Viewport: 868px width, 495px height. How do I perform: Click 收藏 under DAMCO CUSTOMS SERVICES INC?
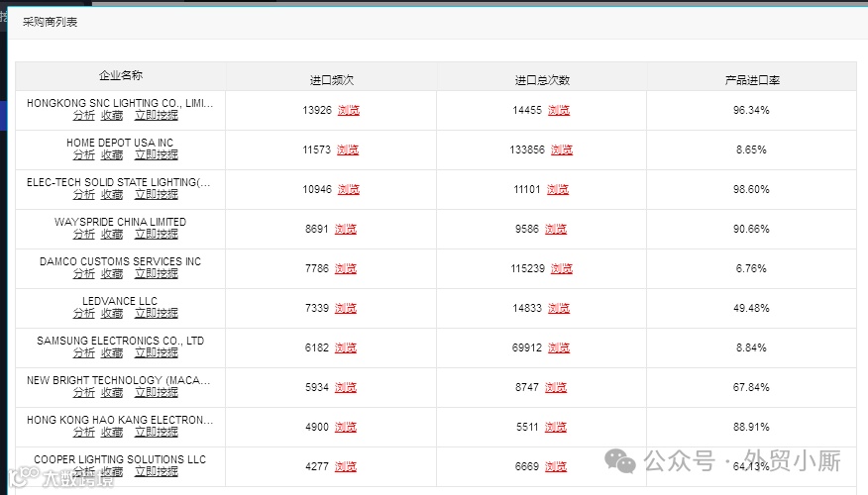point(112,274)
